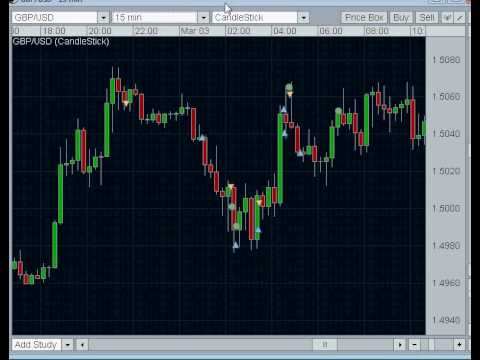
Task: Click the 20:00 time axis label
Action: coord(100,31)
